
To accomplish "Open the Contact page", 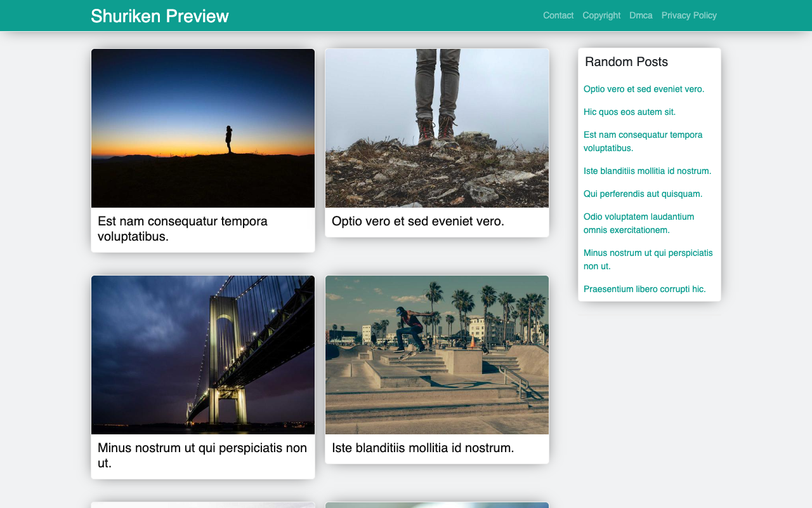I will pos(558,15).
